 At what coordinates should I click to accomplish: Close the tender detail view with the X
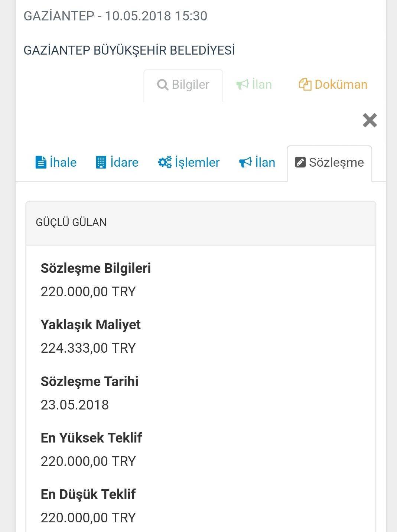click(370, 121)
